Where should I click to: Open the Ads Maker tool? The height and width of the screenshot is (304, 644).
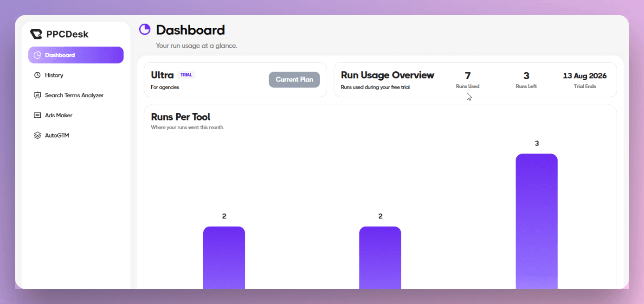(76, 115)
